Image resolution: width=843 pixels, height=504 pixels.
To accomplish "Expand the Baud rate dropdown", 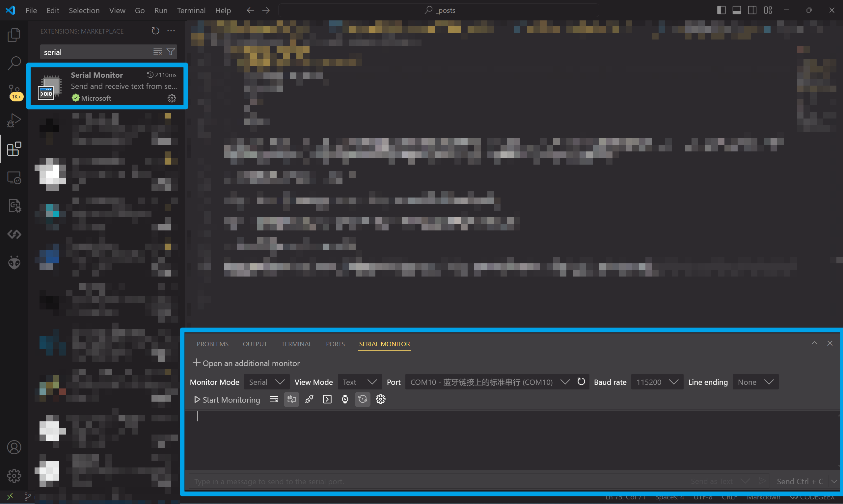I will (657, 382).
